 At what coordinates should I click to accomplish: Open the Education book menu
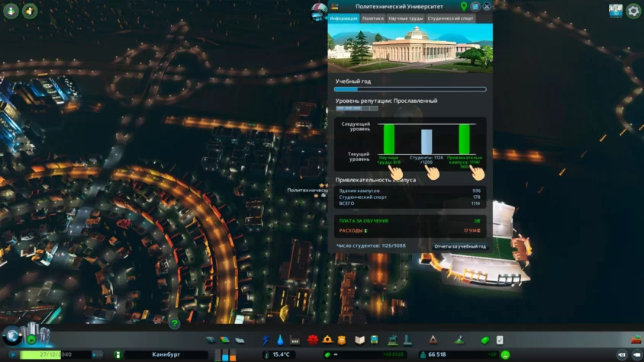pyautogui.click(x=360, y=340)
